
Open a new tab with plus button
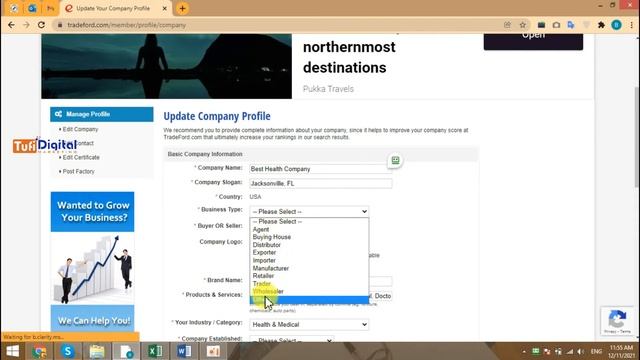tap(182, 8)
